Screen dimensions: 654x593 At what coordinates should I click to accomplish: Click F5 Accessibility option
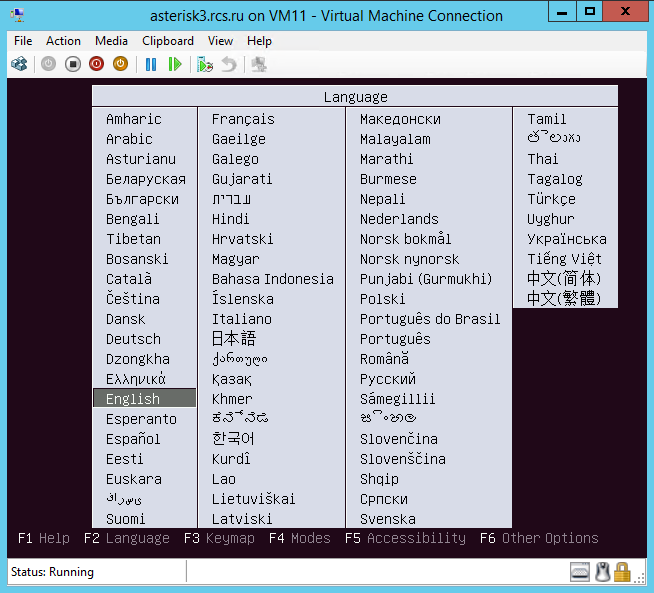405,538
